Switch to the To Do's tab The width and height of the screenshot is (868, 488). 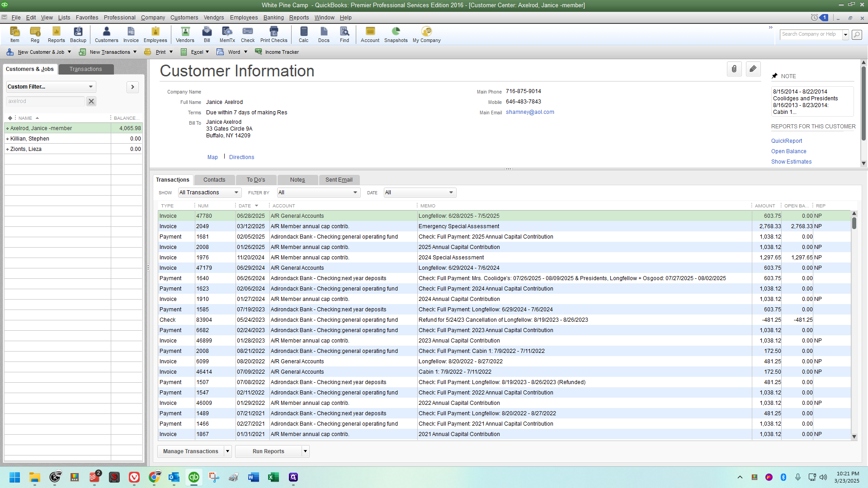[x=256, y=180]
